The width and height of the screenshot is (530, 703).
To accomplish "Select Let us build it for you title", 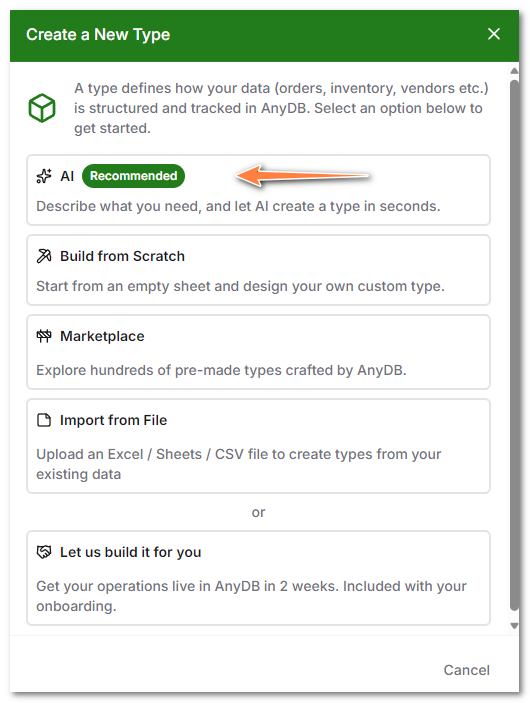I will click(x=130, y=552).
